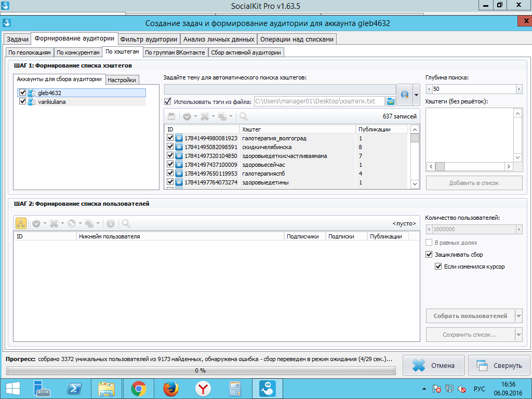
Task: Click the 'Сохранить список...' button
Action: point(470,335)
